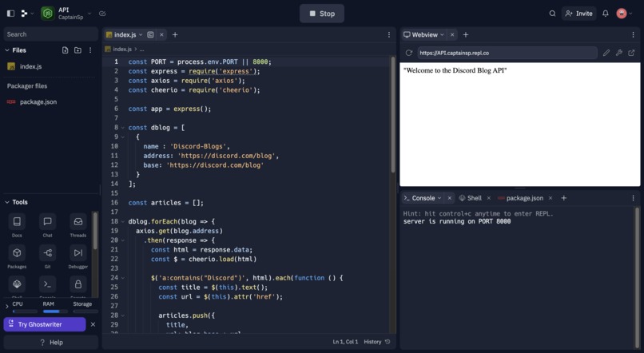Click the Search files input

click(51, 34)
